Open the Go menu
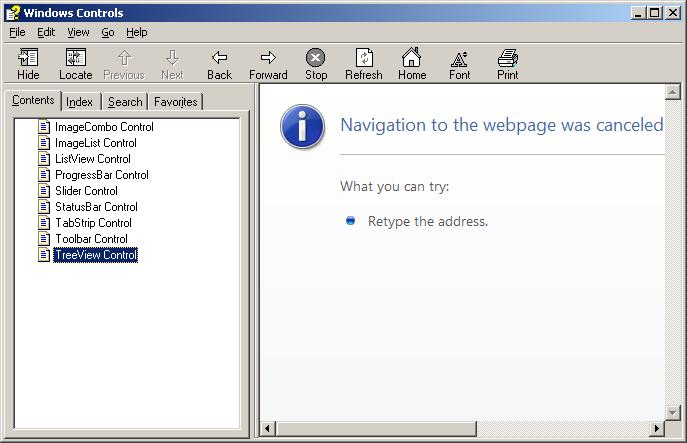The image size is (687, 443). pos(108,32)
